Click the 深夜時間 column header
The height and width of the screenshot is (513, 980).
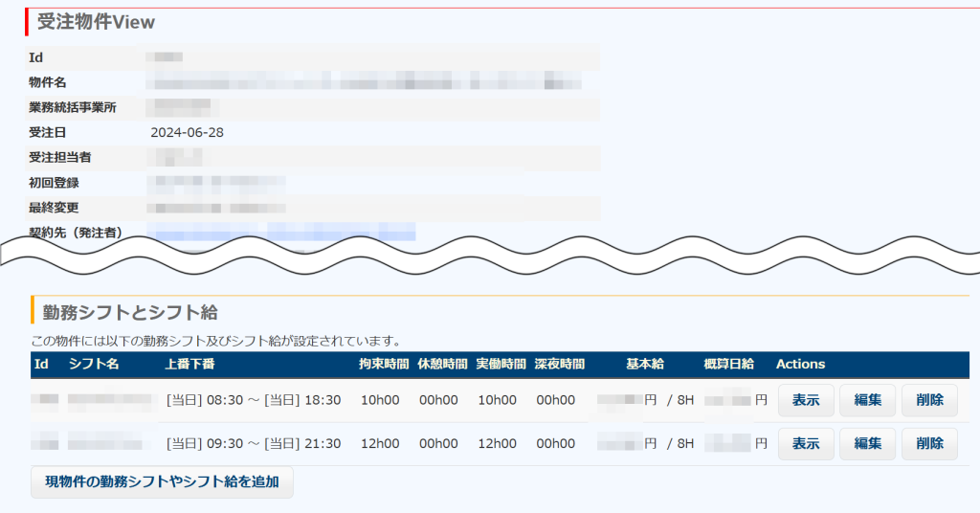click(560, 365)
